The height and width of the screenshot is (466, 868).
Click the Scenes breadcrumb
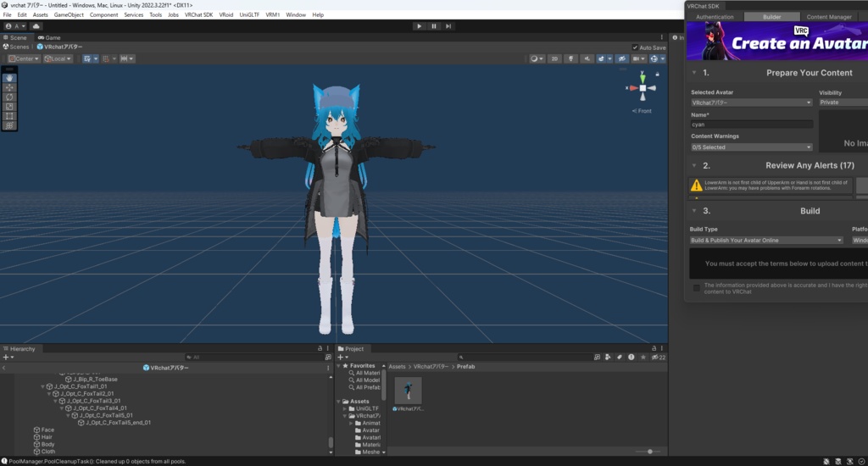16,47
